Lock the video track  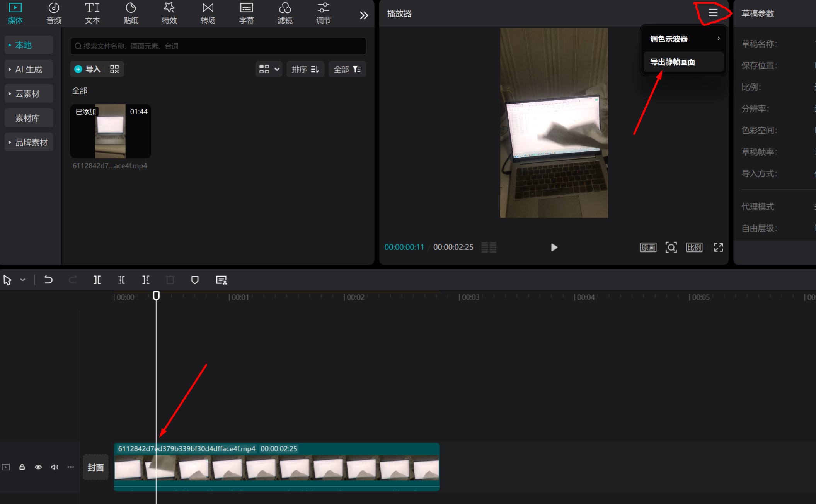coord(22,467)
